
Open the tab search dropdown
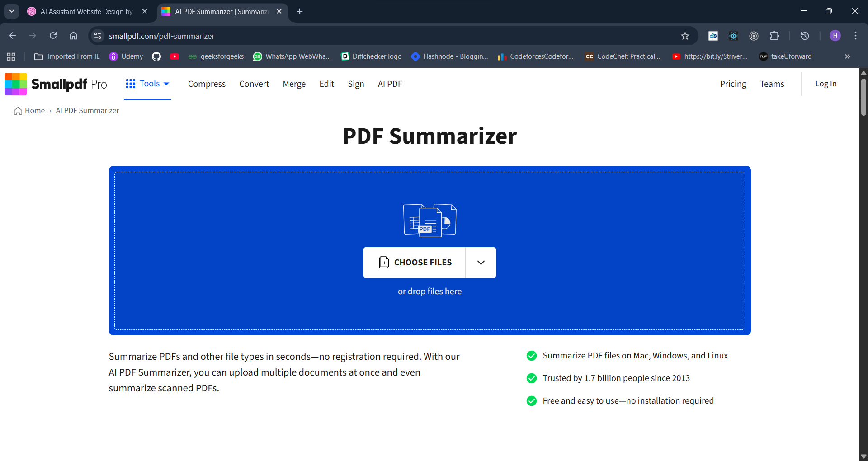pos(12,11)
